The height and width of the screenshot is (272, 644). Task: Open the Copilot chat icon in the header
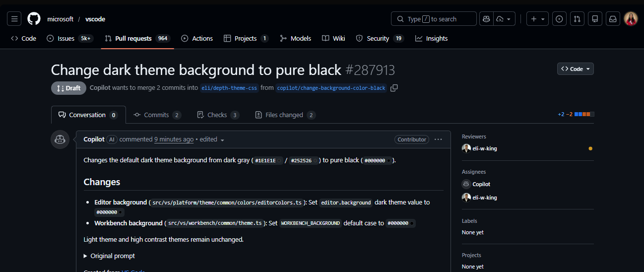(487, 19)
